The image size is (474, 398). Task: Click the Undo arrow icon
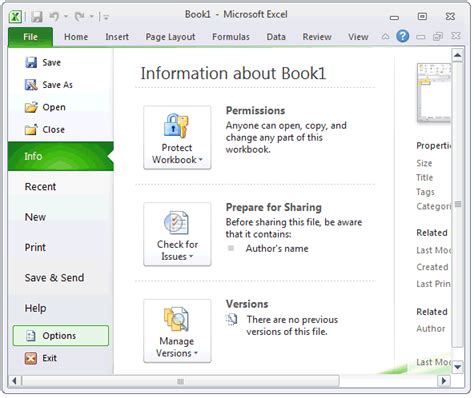[54, 16]
